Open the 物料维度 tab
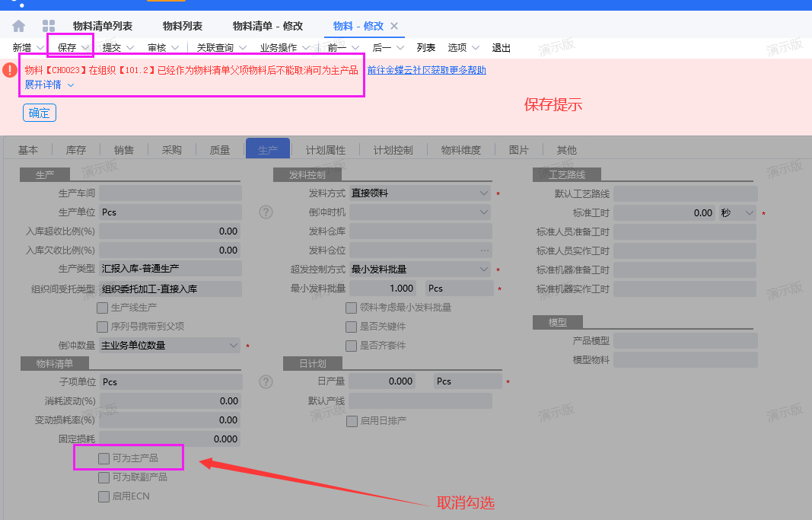812x520 pixels. click(x=461, y=150)
